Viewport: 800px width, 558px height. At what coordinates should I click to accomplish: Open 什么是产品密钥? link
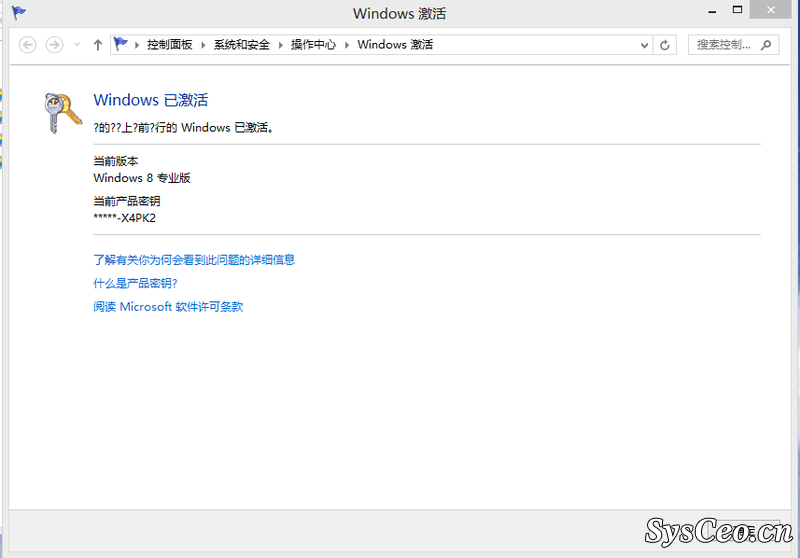click(135, 283)
